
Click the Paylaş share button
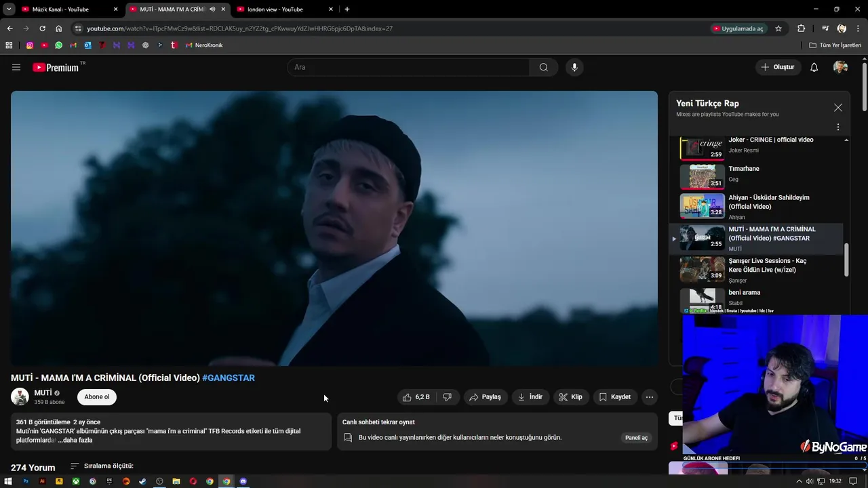coord(485,397)
